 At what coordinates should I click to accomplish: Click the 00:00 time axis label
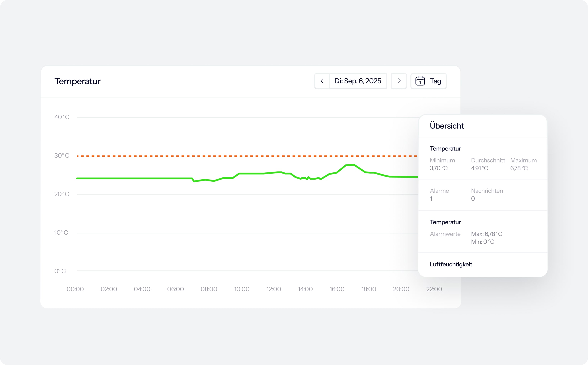[75, 289]
